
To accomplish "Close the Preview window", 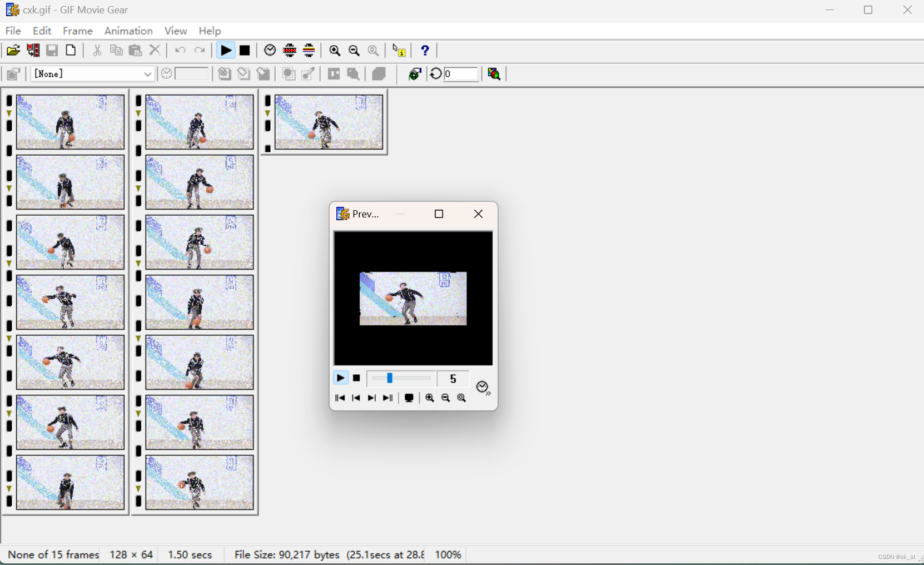I will 478,214.
